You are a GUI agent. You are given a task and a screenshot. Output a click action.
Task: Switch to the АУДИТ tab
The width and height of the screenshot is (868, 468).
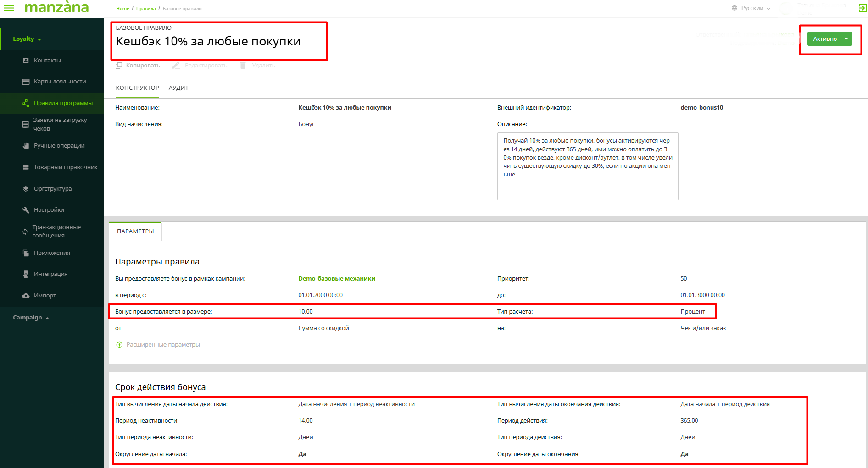tap(178, 88)
